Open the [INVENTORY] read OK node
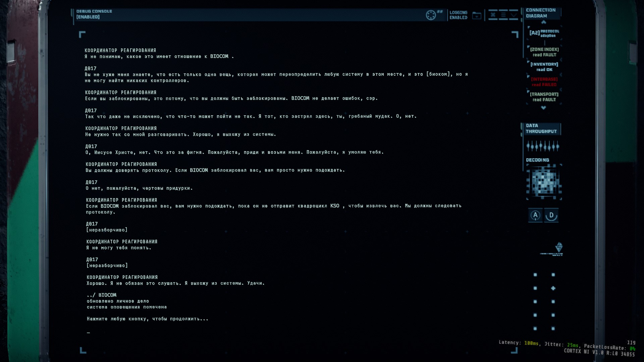644x362 pixels. [x=544, y=67]
